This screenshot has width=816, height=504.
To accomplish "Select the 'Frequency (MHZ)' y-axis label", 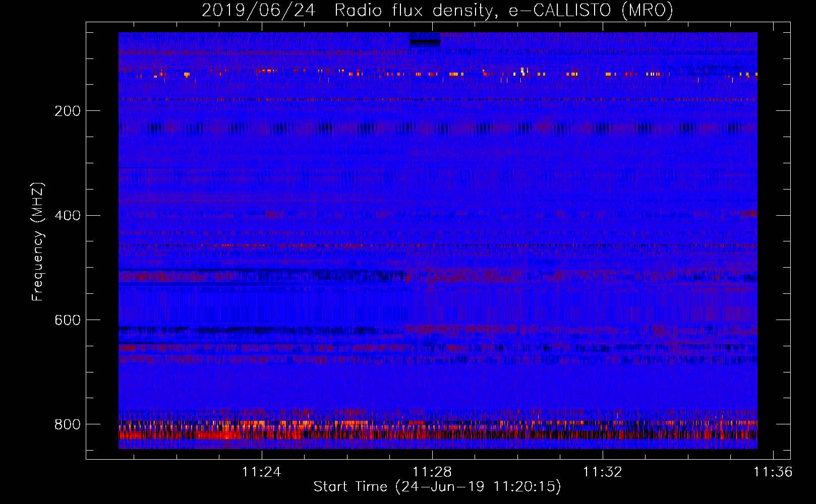I will 38,241.
